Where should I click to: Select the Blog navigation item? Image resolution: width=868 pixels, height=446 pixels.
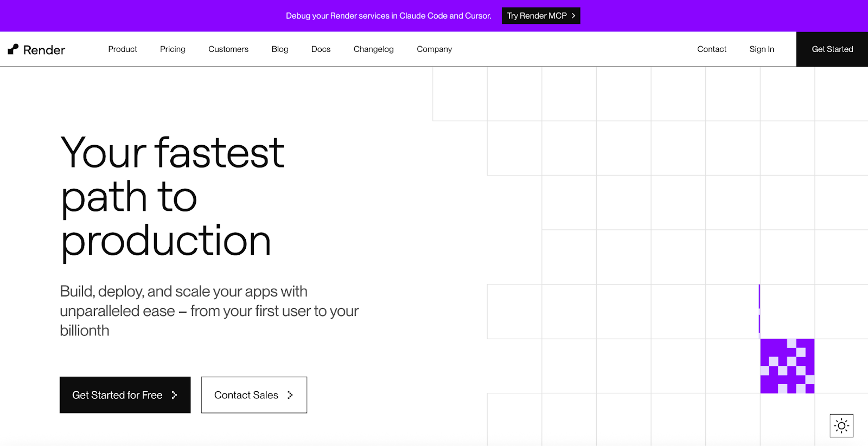279,49
